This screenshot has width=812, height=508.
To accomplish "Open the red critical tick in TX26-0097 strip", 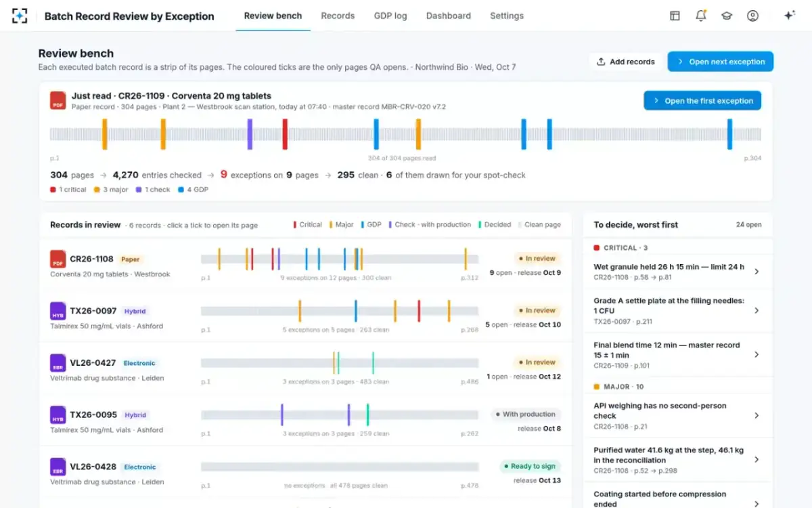I will [419, 311].
